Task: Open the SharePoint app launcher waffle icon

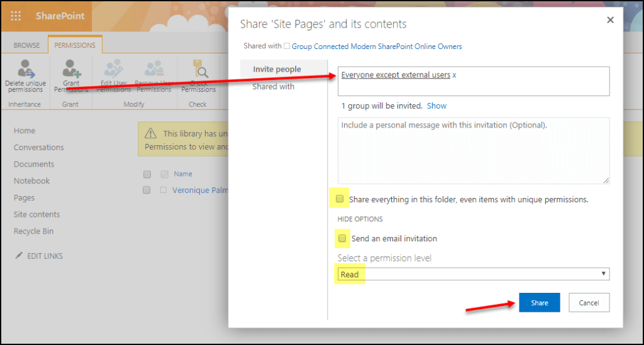Action: pos(16,16)
